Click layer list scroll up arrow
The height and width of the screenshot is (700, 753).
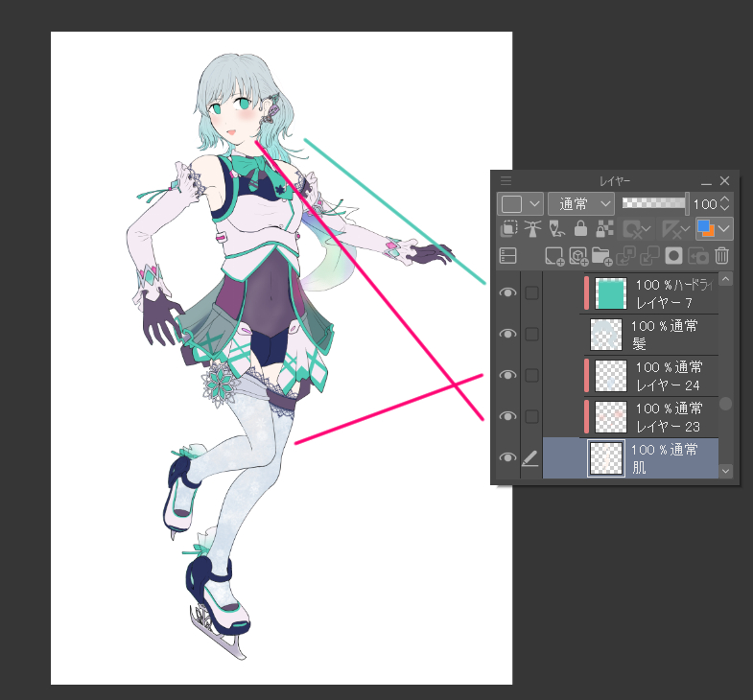tap(725, 278)
